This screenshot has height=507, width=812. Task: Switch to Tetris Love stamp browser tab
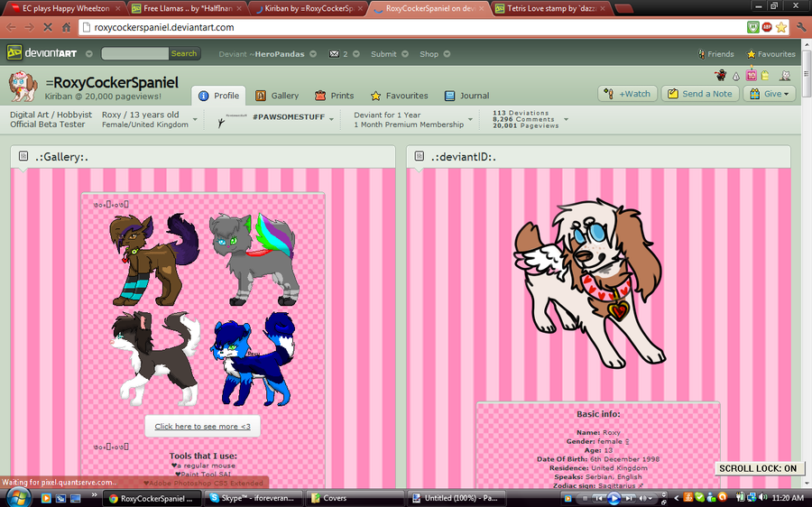pyautogui.click(x=550, y=8)
